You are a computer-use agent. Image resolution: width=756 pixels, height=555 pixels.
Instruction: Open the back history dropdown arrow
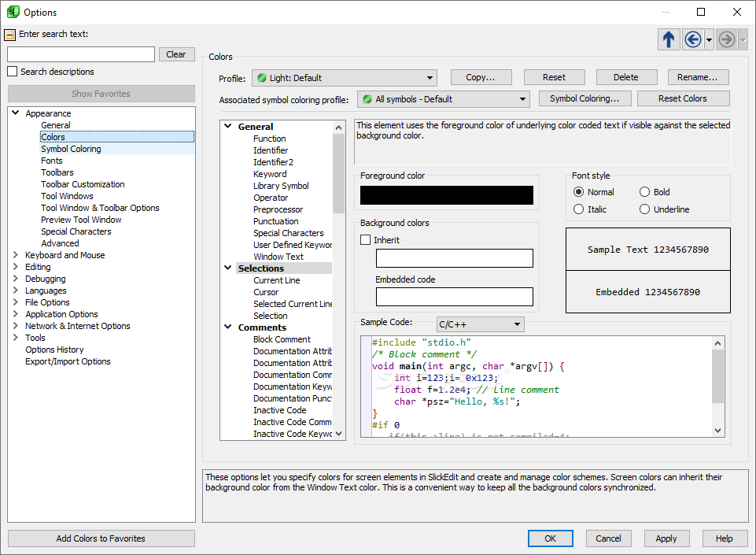click(709, 39)
